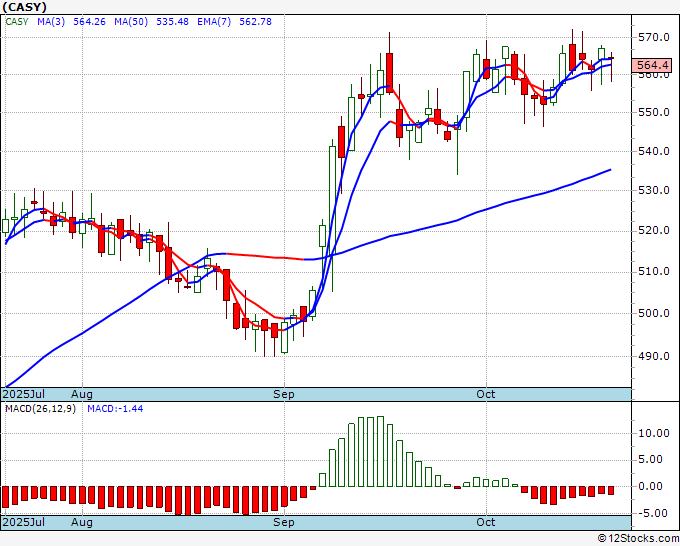This screenshot has height=546, width=680.
Task: Click the 490.0 price axis label
Action: pos(653,356)
